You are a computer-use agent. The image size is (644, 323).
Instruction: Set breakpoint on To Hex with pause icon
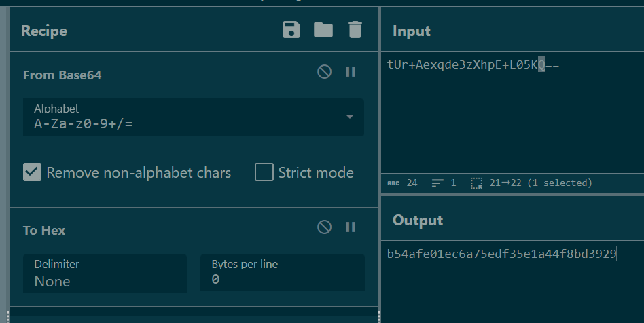(351, 227)
